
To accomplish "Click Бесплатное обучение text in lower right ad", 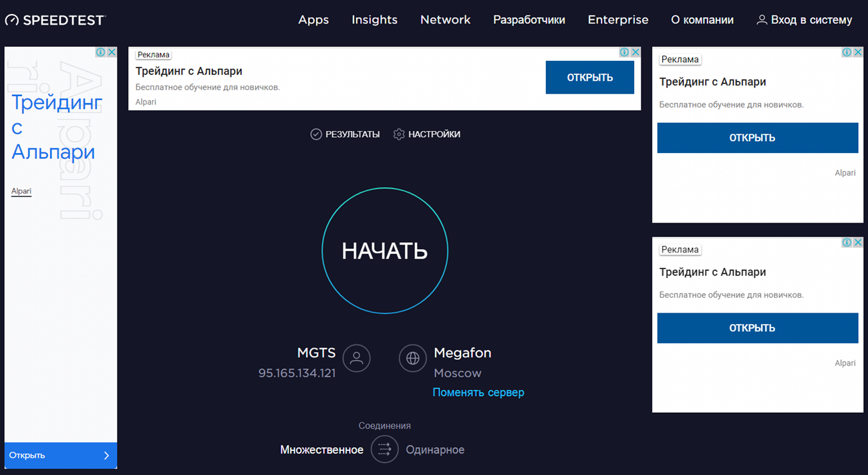I will [732, 295].
